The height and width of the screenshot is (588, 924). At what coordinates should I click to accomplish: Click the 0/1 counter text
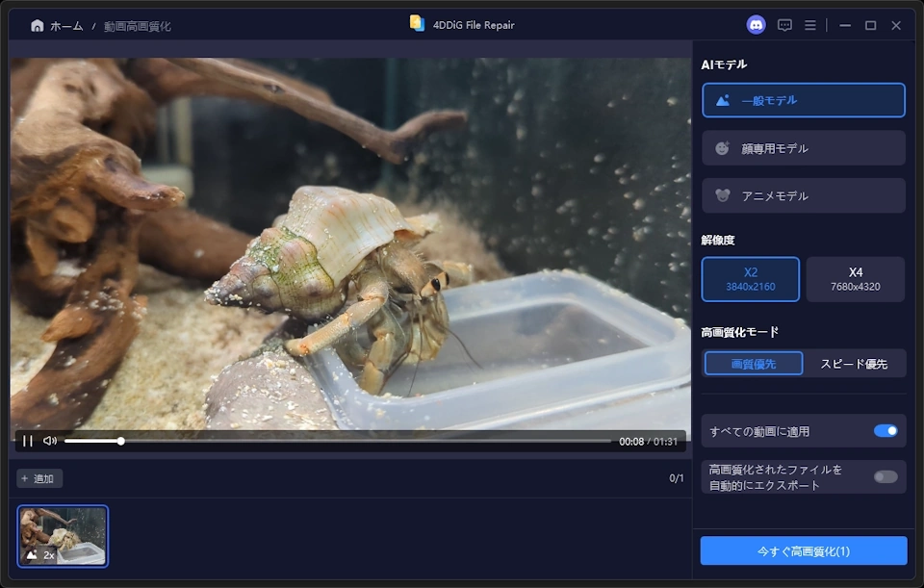676,478
